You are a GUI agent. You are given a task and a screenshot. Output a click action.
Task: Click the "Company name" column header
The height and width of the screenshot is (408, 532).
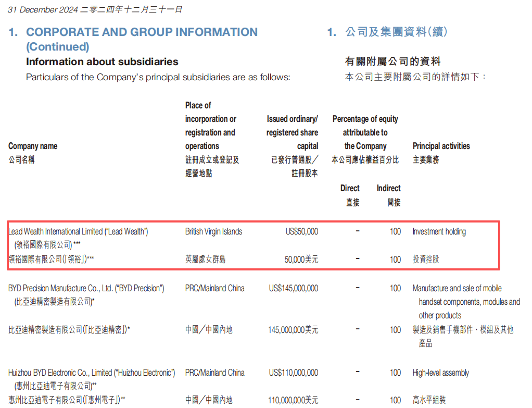point(33,146)
